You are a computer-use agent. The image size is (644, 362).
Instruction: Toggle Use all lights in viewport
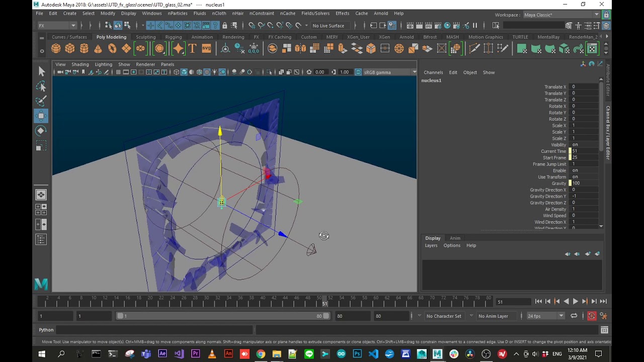pos(214,72)
